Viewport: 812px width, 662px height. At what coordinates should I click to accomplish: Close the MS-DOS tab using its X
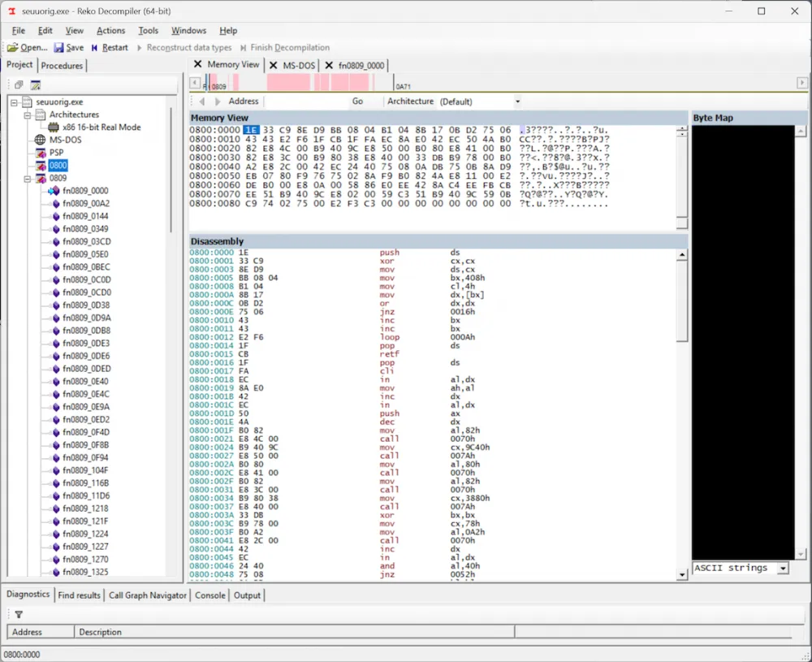[x=274, y=65]
